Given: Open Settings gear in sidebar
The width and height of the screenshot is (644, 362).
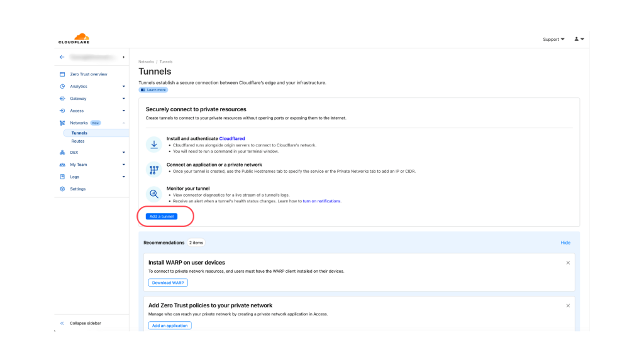Looking at the screenshot, I should (62, 189).
